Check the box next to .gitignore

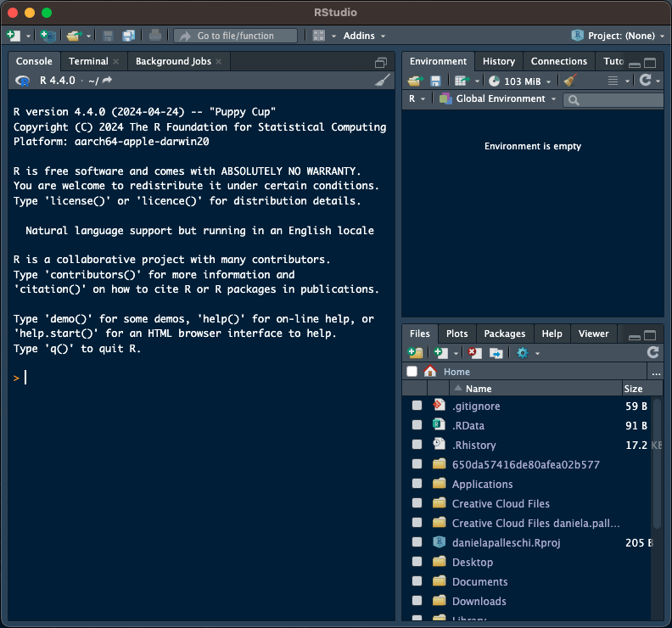tap(417, 407)
